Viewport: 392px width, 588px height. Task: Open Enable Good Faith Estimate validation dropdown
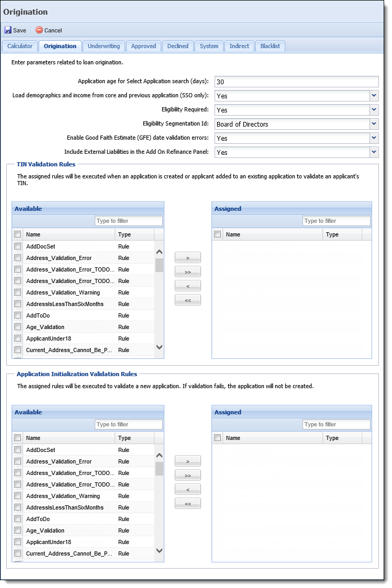tap(374, 138)
